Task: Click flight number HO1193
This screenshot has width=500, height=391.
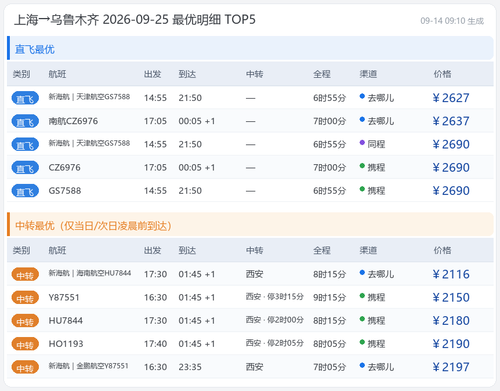Action: (66, 344)
